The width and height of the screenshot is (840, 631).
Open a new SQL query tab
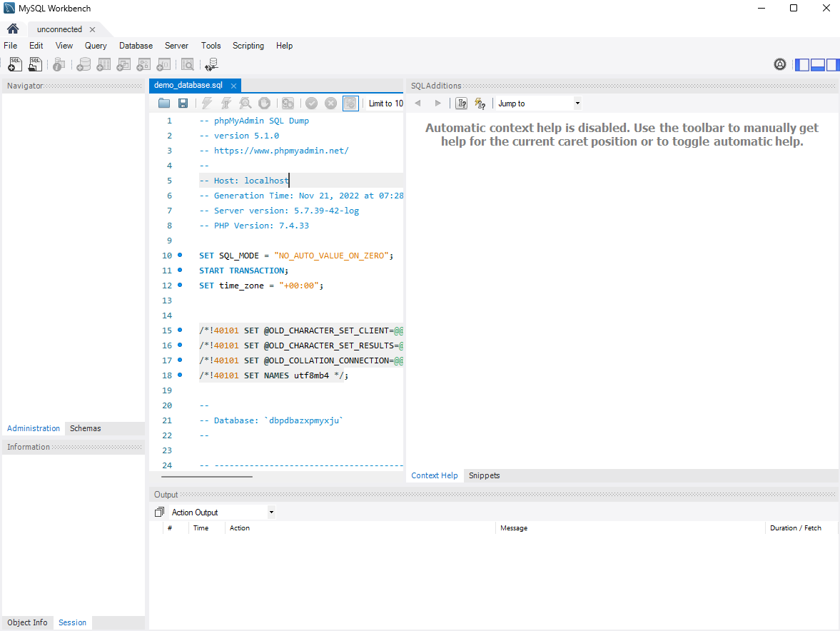(x=14, y=64)
